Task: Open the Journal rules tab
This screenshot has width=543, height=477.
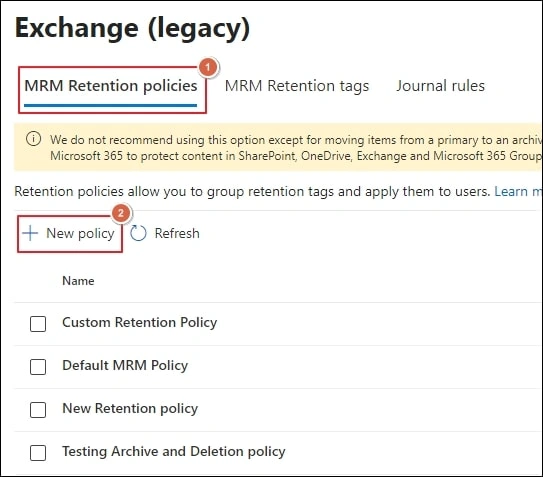Action: (x=440, y=86)
